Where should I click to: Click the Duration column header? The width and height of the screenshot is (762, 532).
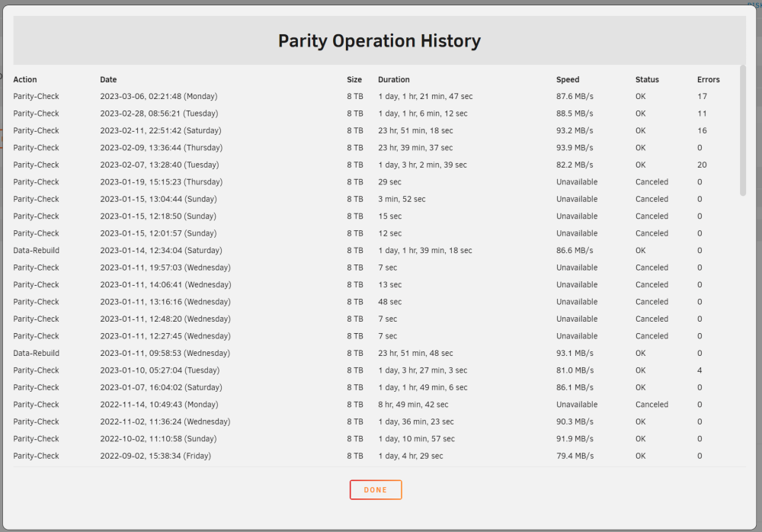tap(394, 79)
